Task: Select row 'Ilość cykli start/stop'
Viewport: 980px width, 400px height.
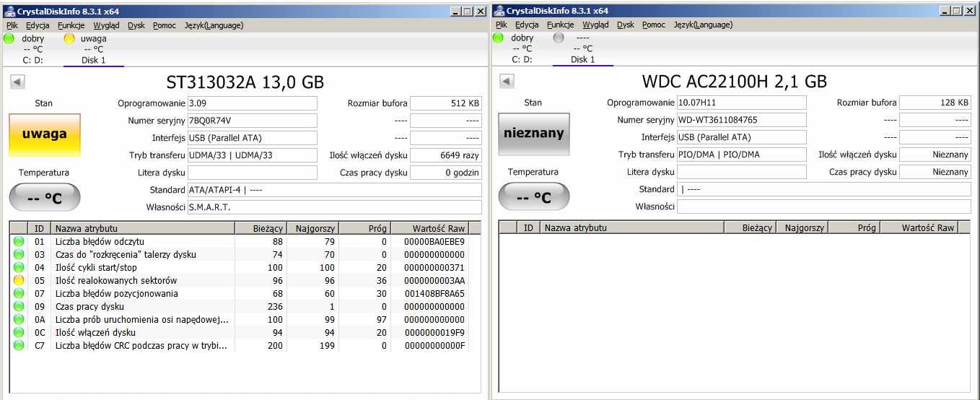Action: click(239, 267)
